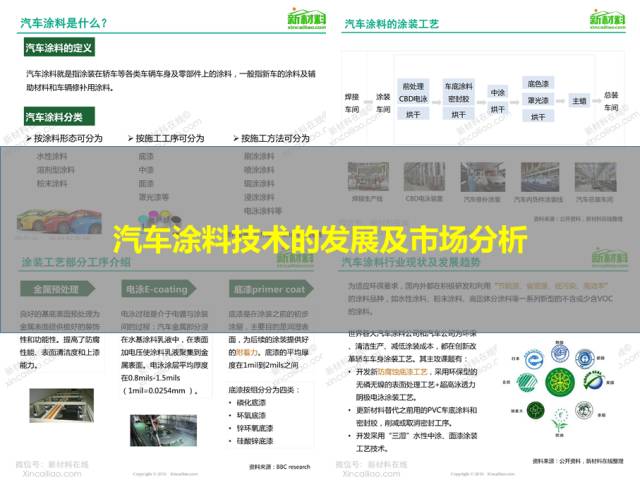This screenshot has width=640, height=480.
Task: Select the 底色漆 flowchart box
Action: (x=538, y=84)
